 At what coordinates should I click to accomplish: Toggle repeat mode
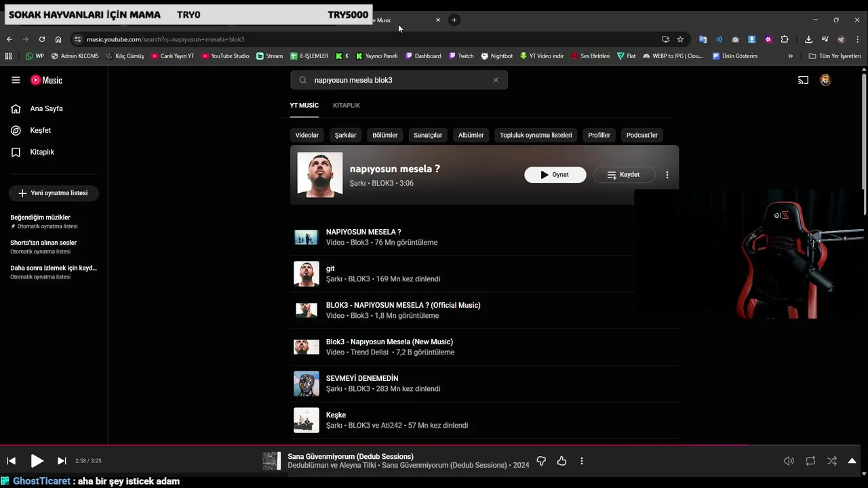pos(810,461)
